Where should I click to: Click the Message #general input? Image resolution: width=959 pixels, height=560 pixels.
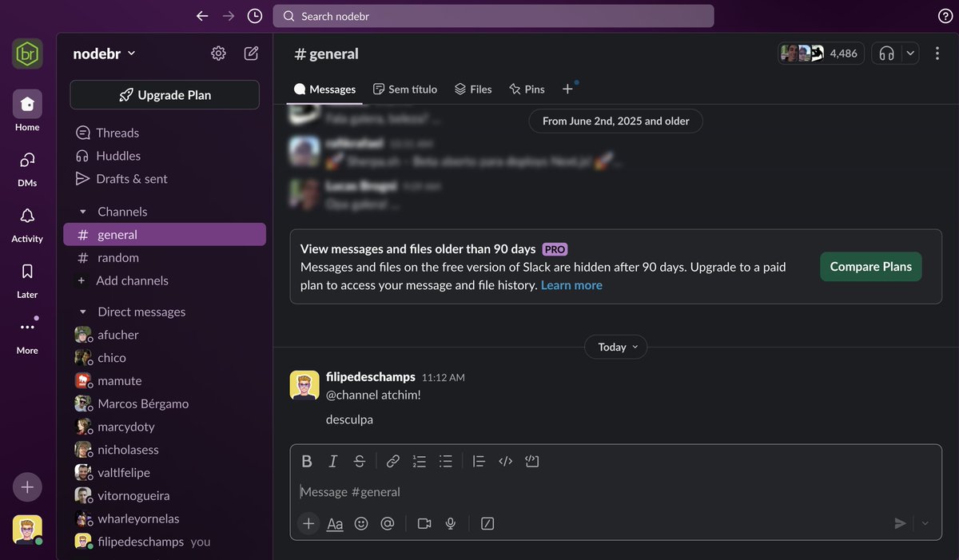click(615, 492)
